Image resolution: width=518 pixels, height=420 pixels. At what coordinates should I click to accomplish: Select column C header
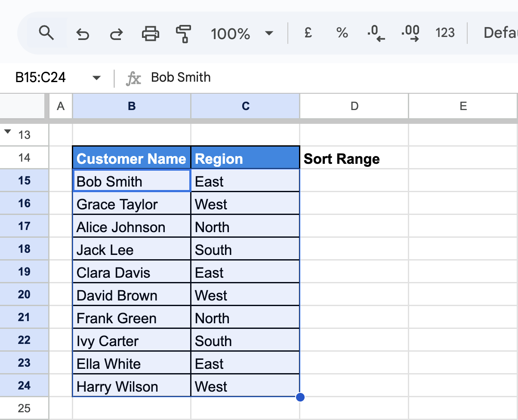[x=245, y=106]
